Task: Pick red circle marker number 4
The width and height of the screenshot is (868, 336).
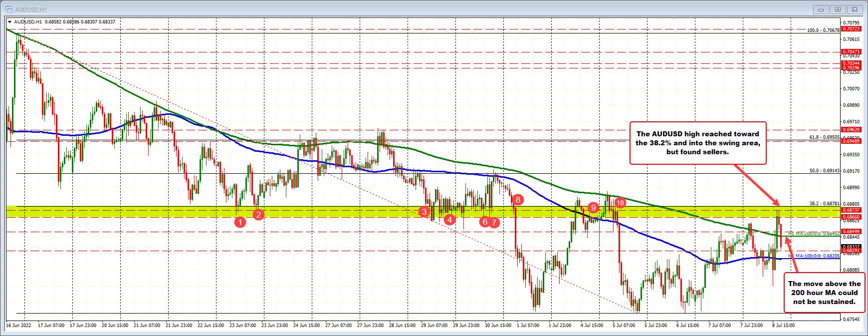Action: (450, 219)
